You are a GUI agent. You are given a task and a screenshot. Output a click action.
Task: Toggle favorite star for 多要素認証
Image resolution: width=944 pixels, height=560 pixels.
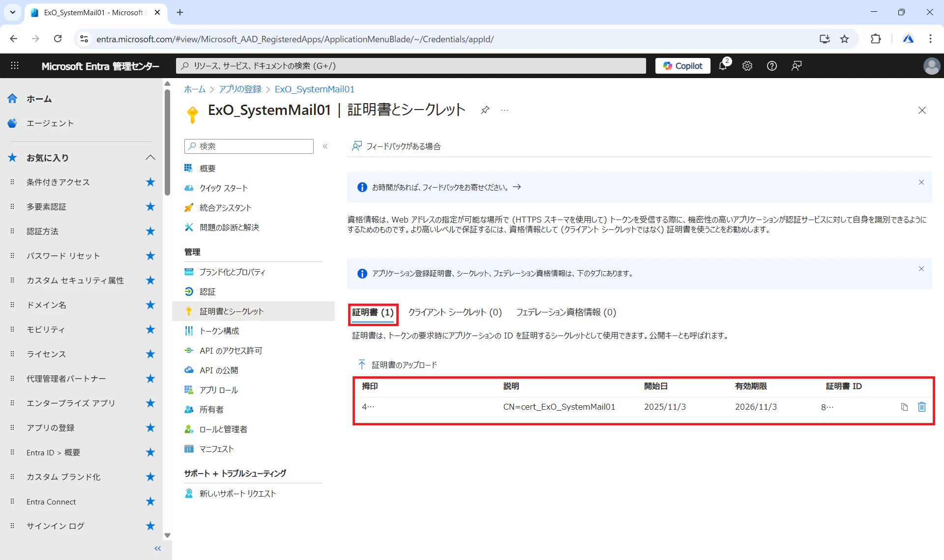[150, 207]
